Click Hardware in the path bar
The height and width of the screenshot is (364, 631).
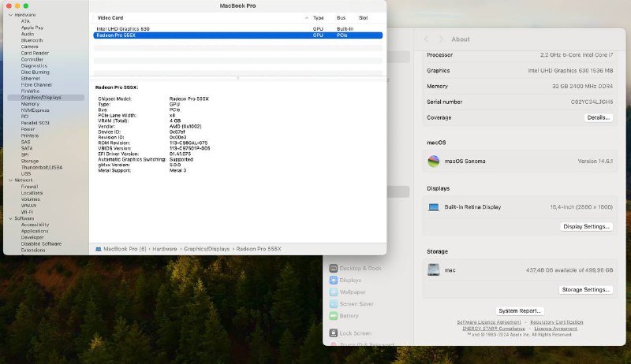tap(165, 249)
